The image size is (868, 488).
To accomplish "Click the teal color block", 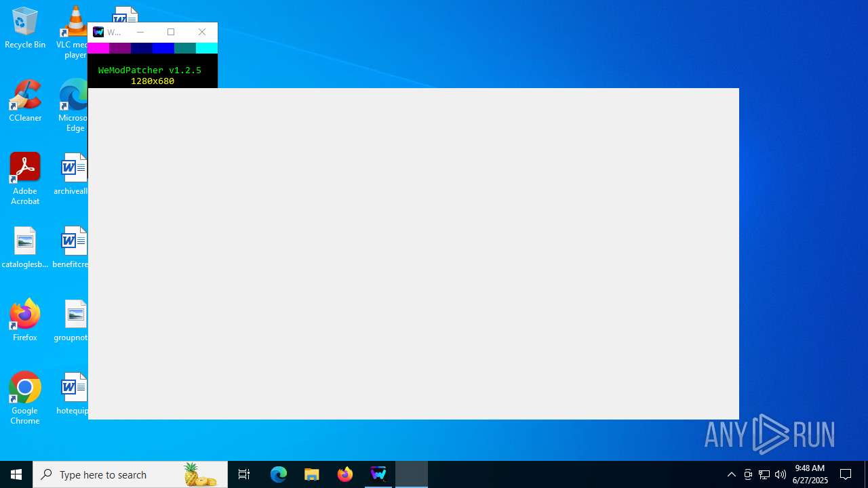I will coord(185,48).
